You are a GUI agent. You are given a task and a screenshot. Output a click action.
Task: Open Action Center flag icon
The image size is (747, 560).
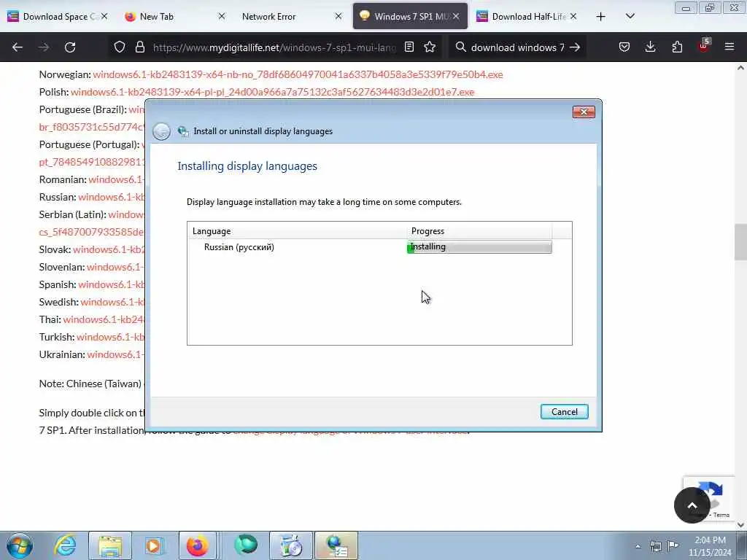(673, 545)
